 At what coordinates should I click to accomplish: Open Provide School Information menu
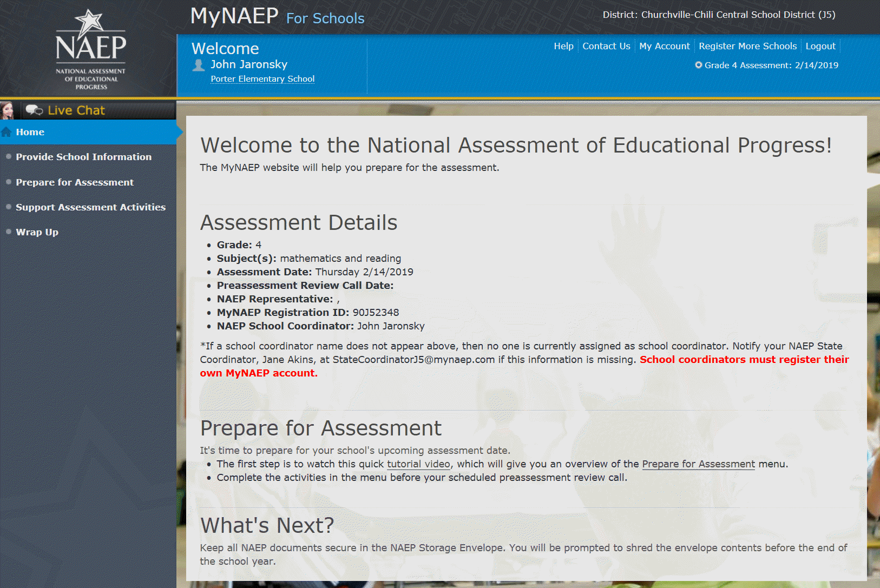[84, 157]
